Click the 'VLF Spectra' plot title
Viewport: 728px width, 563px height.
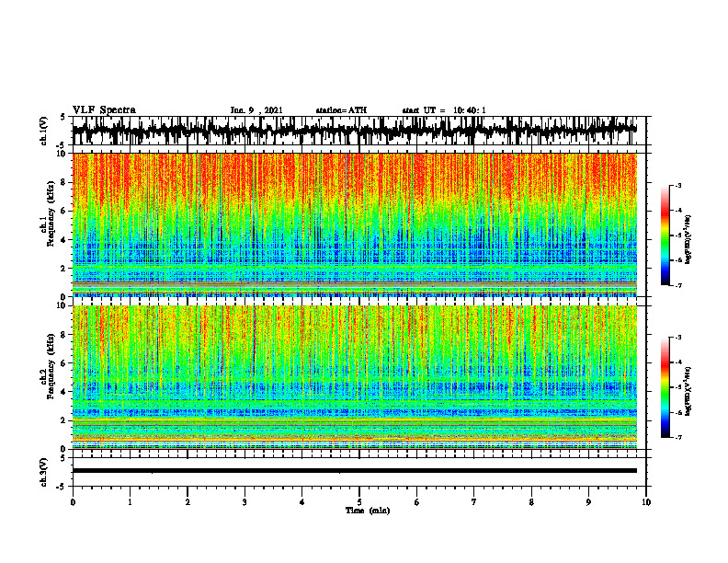pyautogui.click(x=104, y=109)
